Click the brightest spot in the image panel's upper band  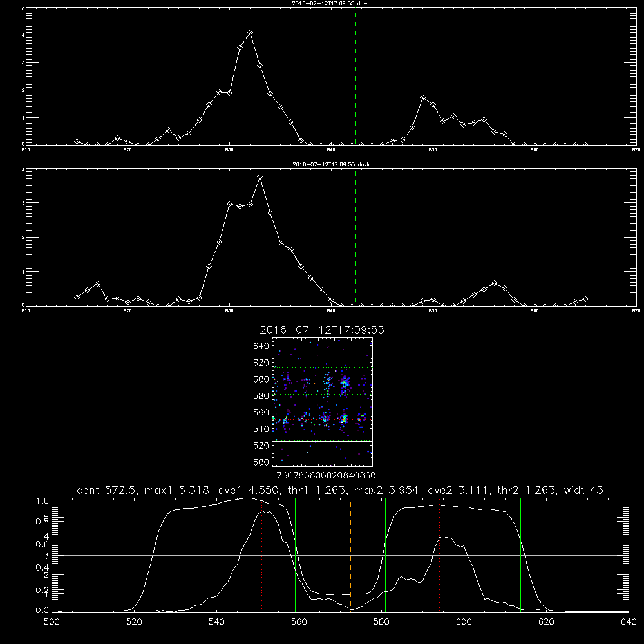point(345,384)
